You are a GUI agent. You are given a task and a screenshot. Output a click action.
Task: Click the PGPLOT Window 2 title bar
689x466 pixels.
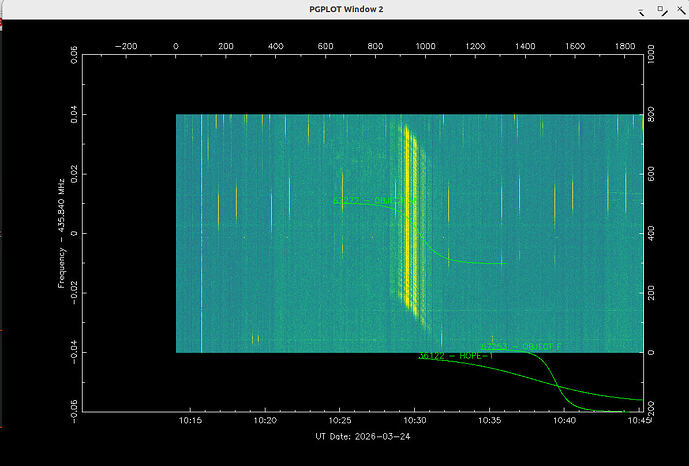[348, 9]
